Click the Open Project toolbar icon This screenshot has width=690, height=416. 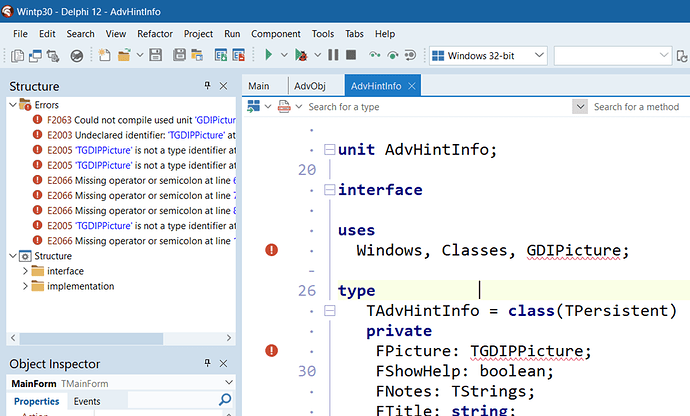pos(197,55)
